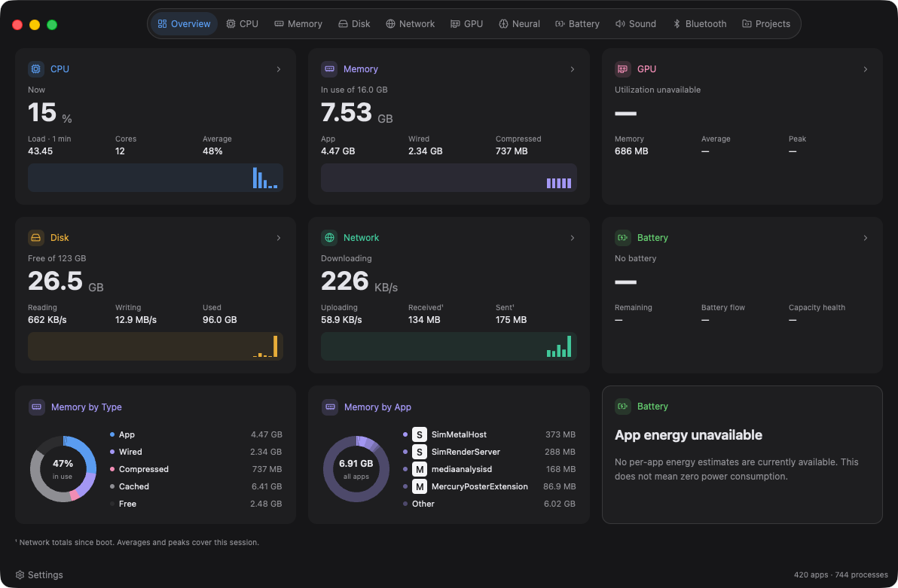Screen dimensions: 898x588
Task: Click the Load 1 min value 43.45
Action: click(40, 151)
